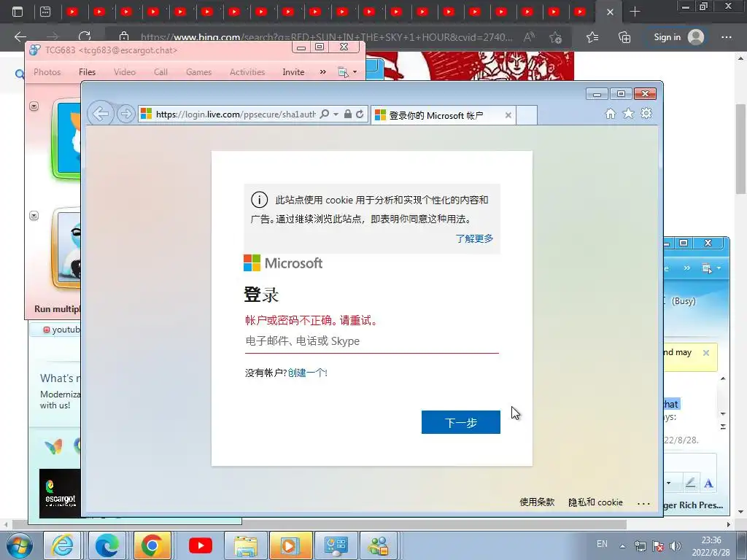
Task: Open a new blank tab in IE
Action: click(527, 115)
